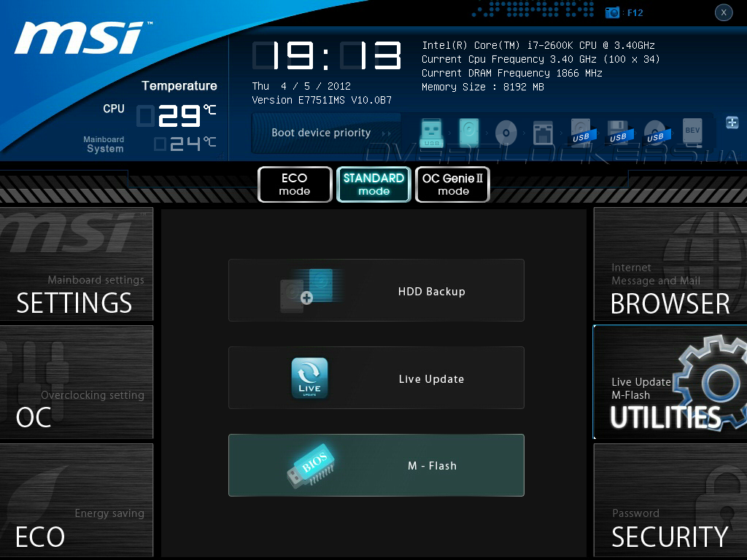The height and width of the screenshot is (560, 747).
Task: Enable OC Genie II mode
Action: click(452, 184)
